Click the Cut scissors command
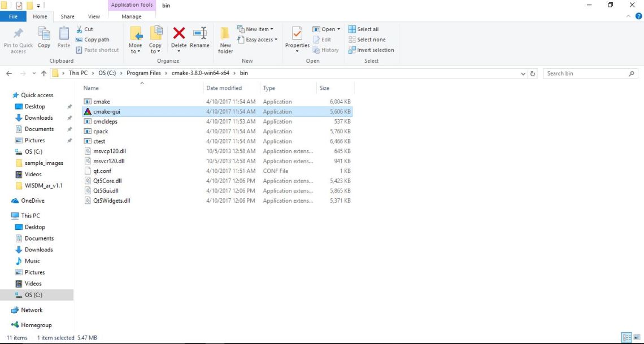The width and height of the screenshot is (644, 344). tap(85, 29)
